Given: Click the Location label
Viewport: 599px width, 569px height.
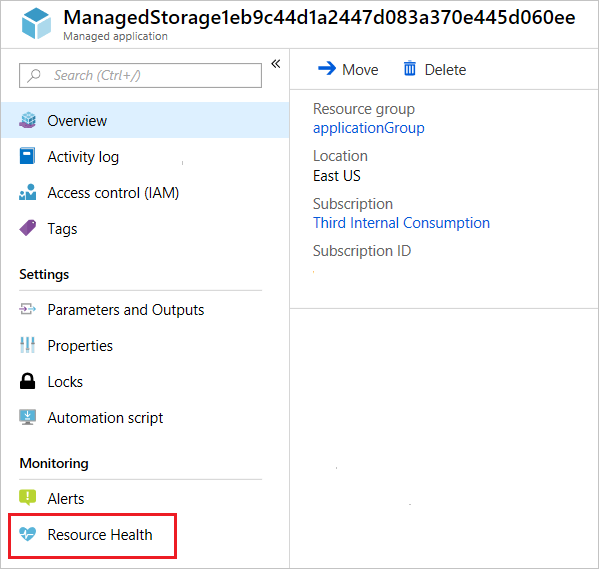Looking at the screenshot, I should coord(340,156).
